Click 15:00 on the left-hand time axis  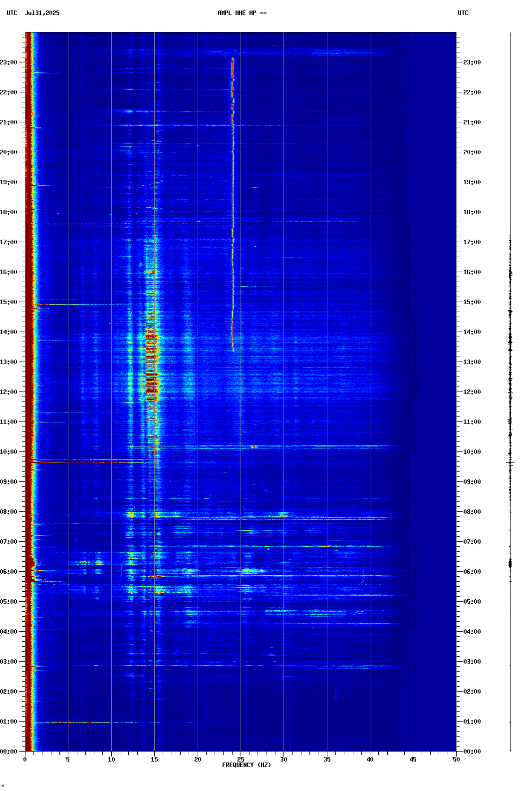9,302
